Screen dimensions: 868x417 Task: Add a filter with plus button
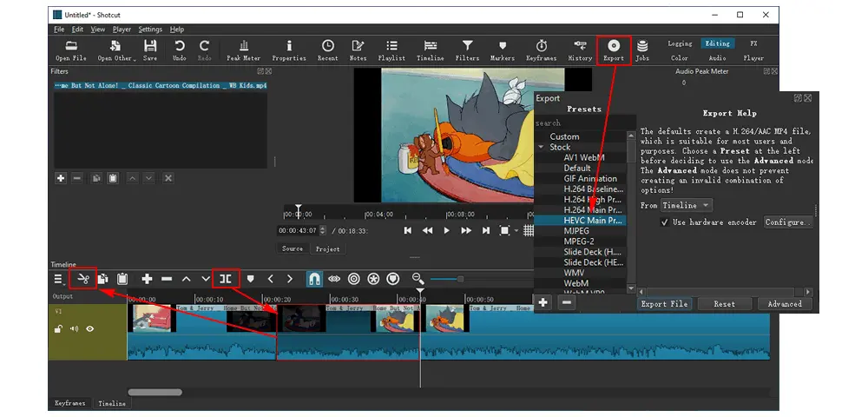[61, 178]
